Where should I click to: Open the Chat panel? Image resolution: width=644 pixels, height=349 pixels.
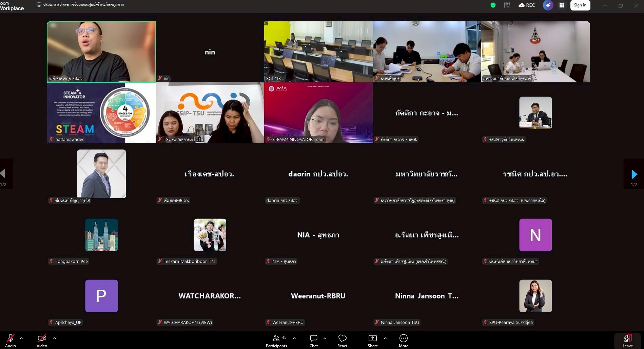point(313,340)
